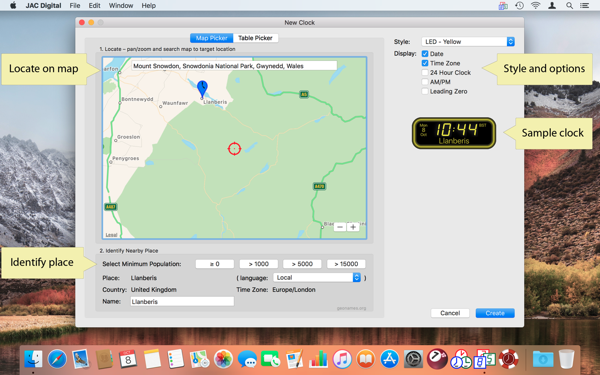
Task: Open App Store from the dock
Action: click(389, 359)
